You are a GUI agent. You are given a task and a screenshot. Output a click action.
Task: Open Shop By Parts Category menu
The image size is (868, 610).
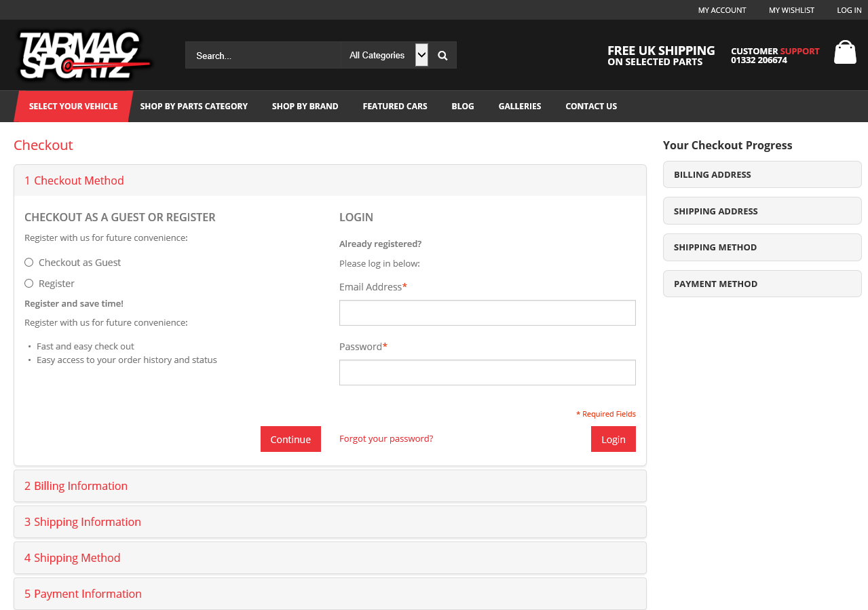[x=193, y=107]
